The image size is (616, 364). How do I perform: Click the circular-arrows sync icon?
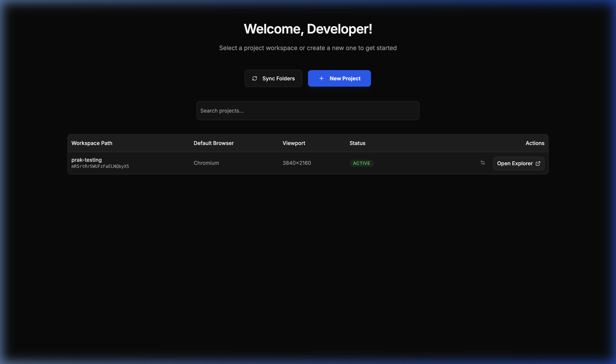coord(254,78)
